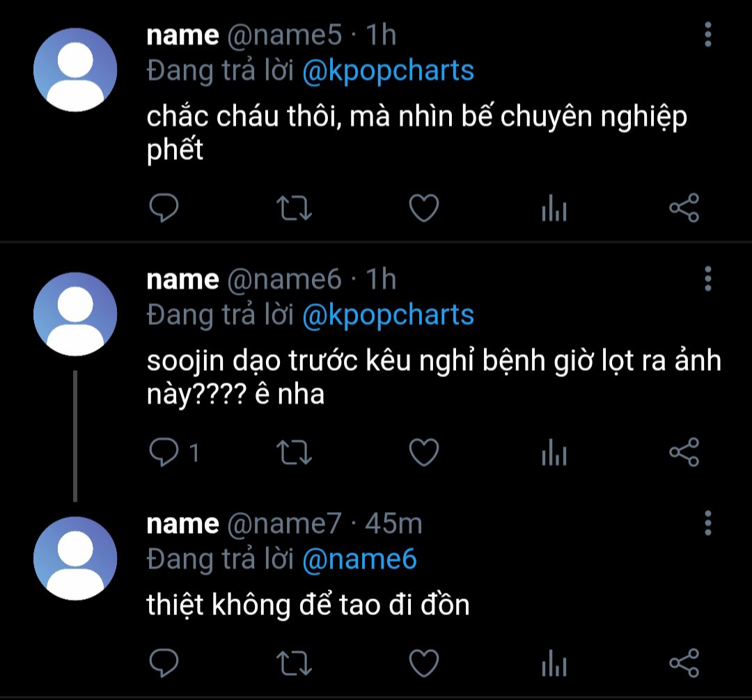Viewport: 752px width, 700px height.
Task: Reply to name5's tweet
Action: pos(164,209)
